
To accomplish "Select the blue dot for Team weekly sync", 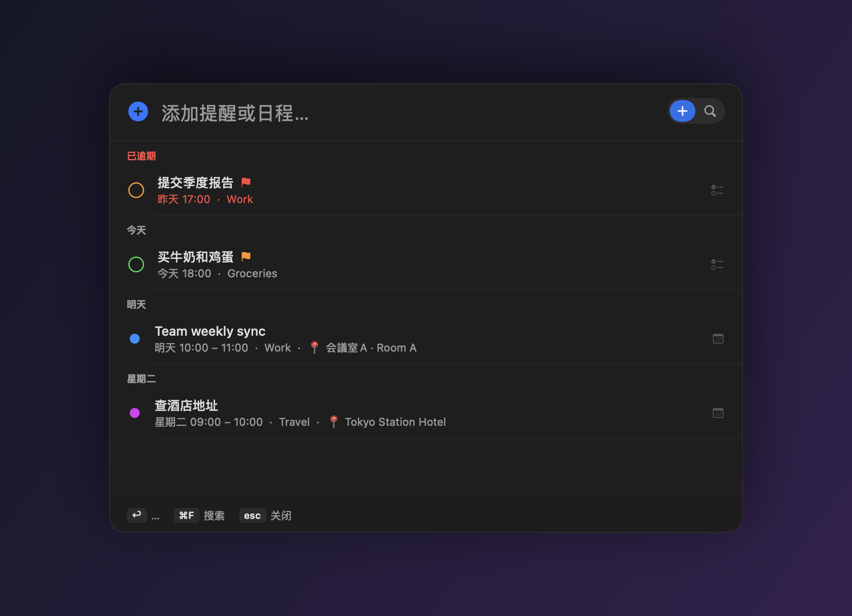I will click(135, 339).
